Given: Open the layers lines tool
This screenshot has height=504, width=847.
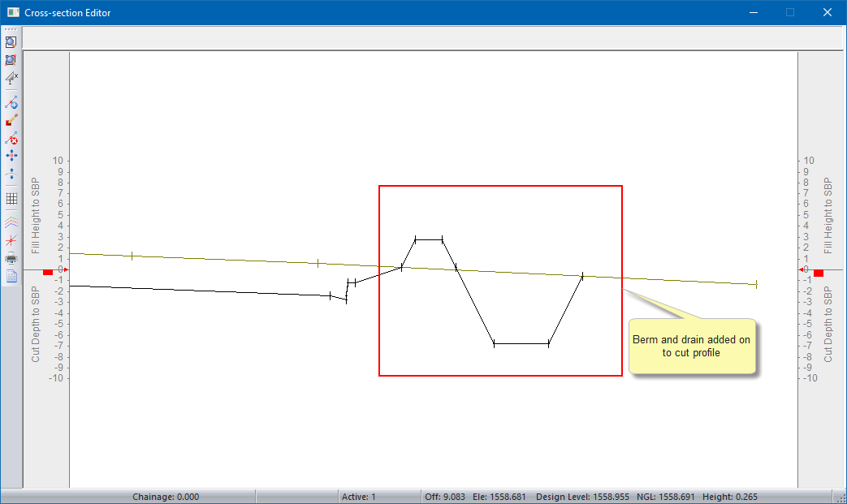Looking at the screenshot, I should point(11,221).
